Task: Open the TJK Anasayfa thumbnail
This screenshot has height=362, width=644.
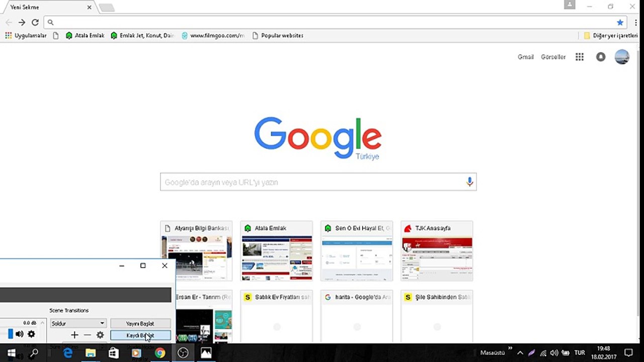Action: pos(437,251)
